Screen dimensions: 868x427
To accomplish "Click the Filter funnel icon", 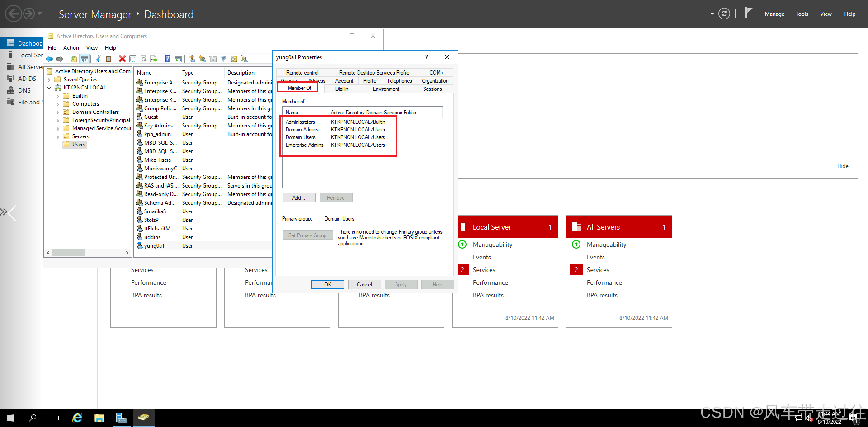I will (x=223, y=59).
